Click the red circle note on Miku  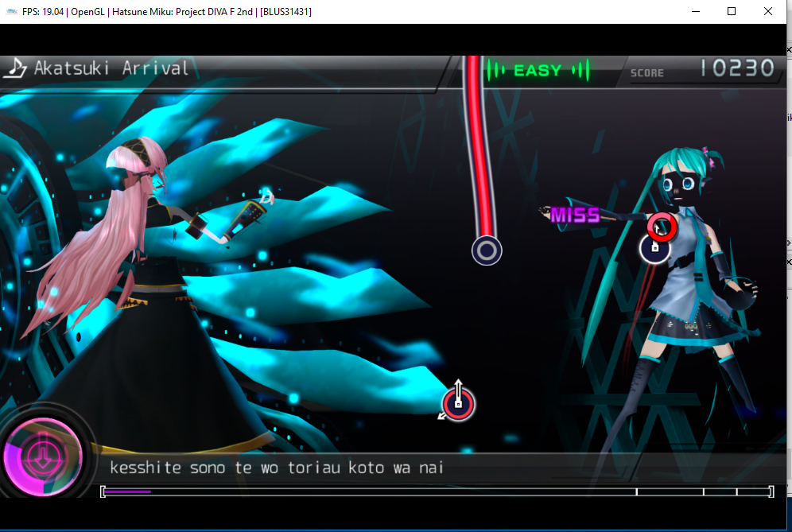[x=662, y=228]
